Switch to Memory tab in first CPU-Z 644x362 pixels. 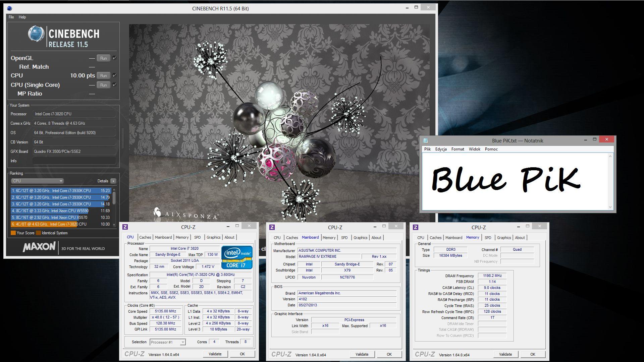pos(182,237)
